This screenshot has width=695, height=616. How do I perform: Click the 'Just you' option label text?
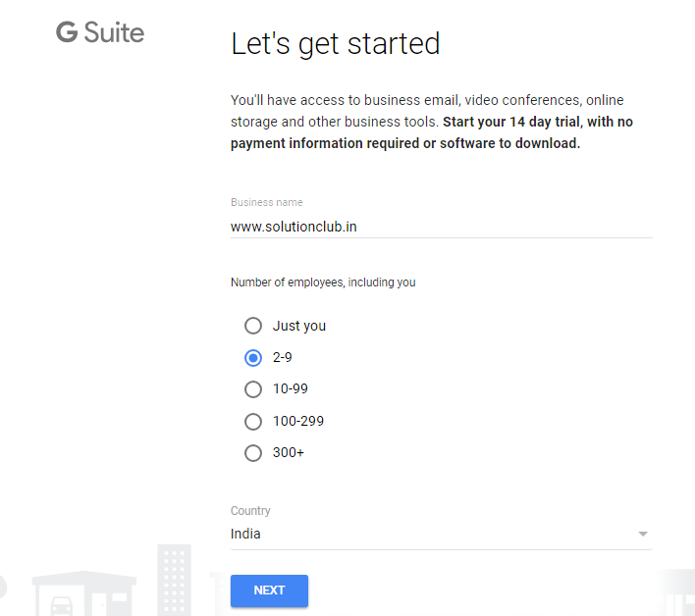point(299,326)
